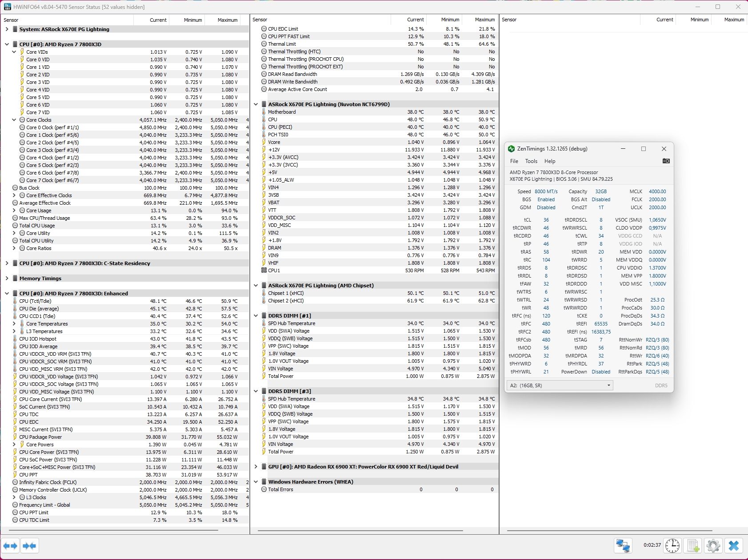The height and width of the screenshot is (560, 748).
Task: Select the Infinity Fabric Clock (FCLK) row
Action: [125, 482]
